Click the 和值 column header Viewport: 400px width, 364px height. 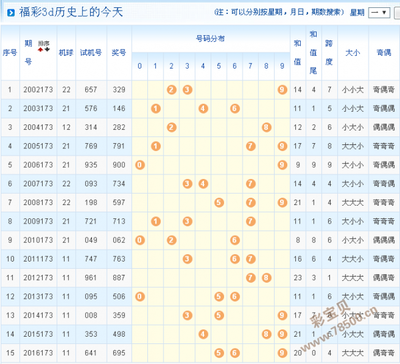[x=298, y=52]
